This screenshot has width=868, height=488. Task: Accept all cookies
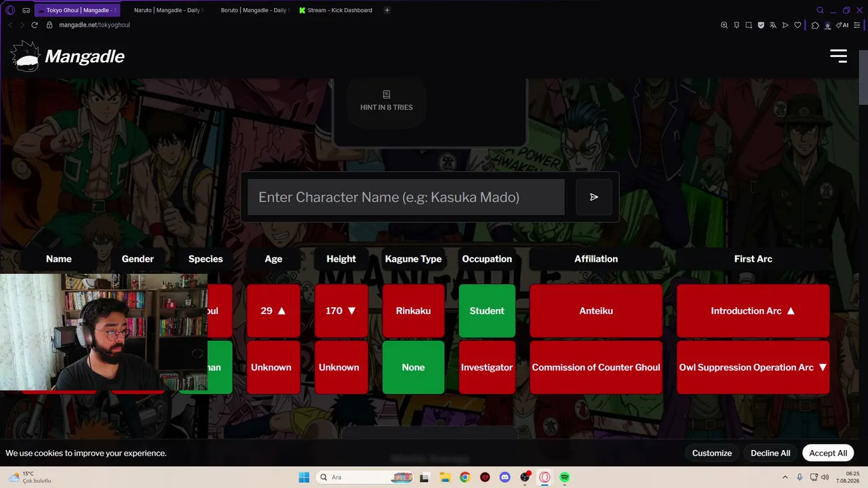[828, 453]
